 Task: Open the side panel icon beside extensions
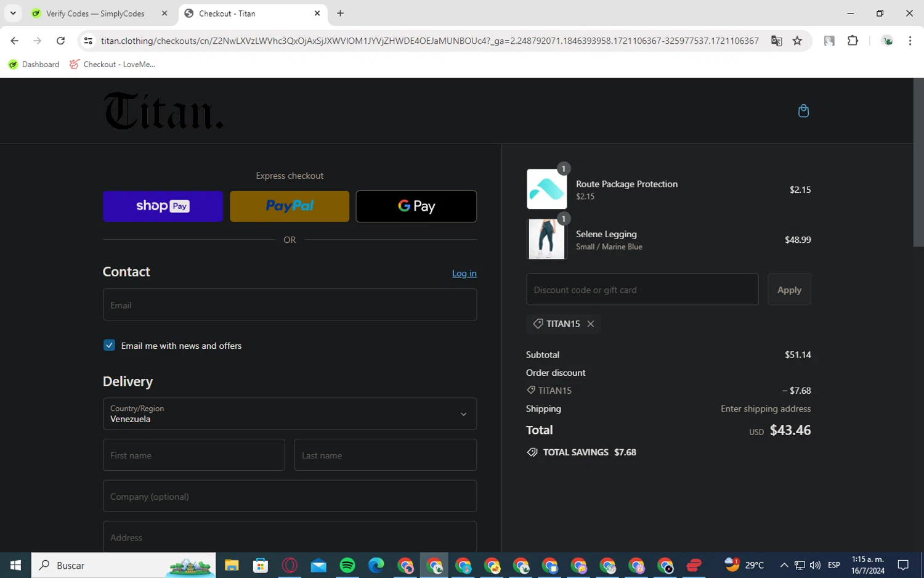click(x=829, y=41)
